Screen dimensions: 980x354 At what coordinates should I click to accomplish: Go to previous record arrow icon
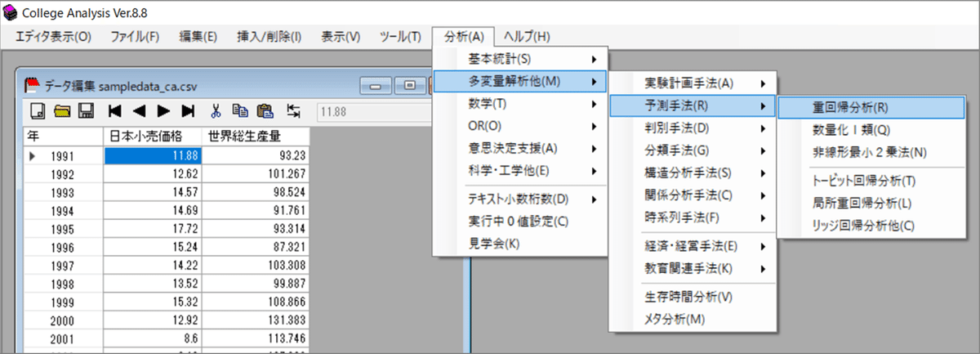pos(139,111)
